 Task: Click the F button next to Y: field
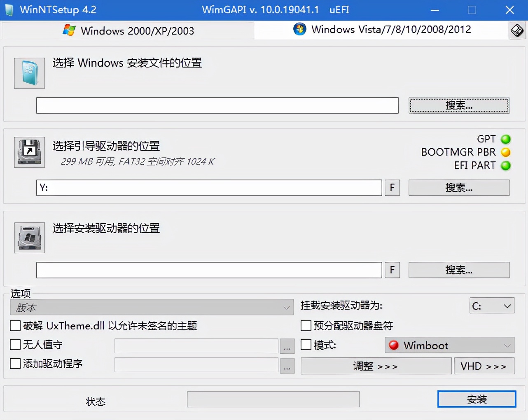point(392,188)
